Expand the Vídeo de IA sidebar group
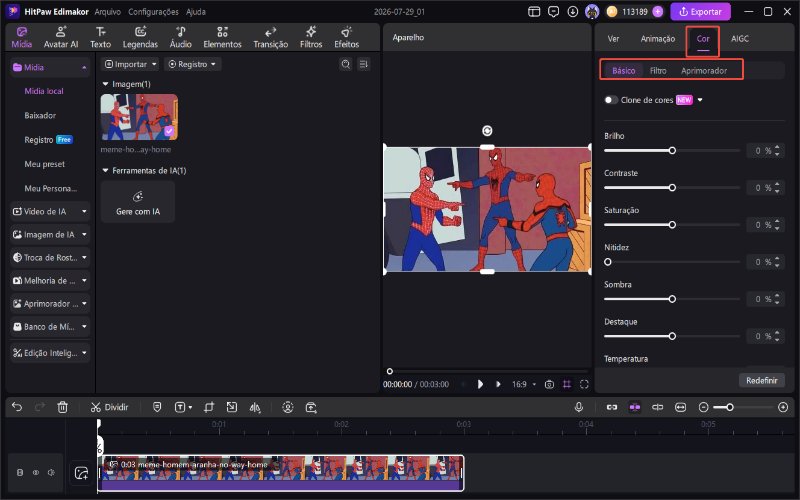 point(50,211)
